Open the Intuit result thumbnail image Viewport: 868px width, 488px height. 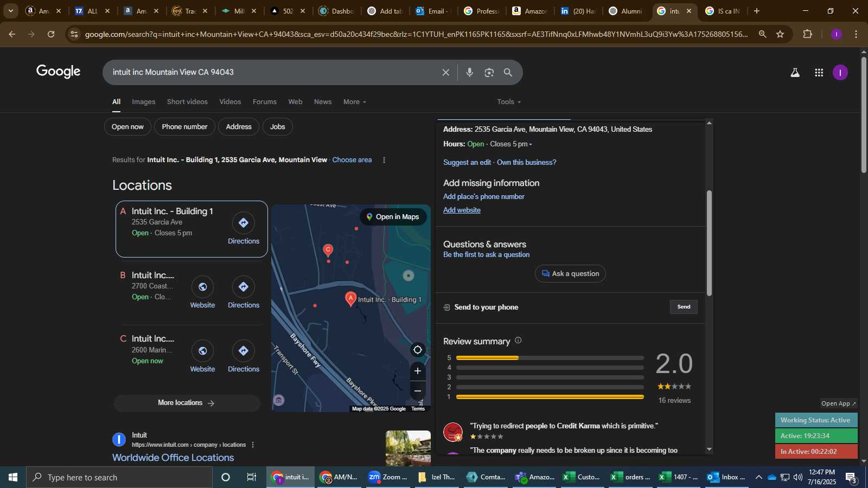pyautogui.click(x=408, y=448)
